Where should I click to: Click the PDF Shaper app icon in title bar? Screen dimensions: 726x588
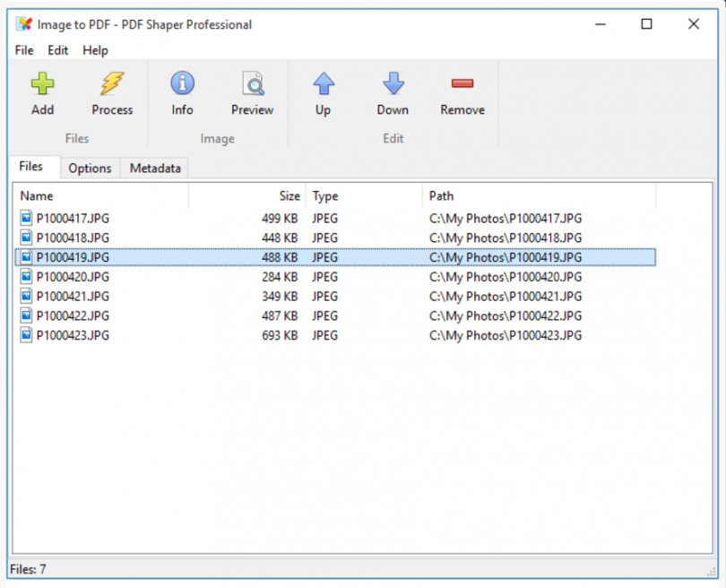(x=24, y=24)
